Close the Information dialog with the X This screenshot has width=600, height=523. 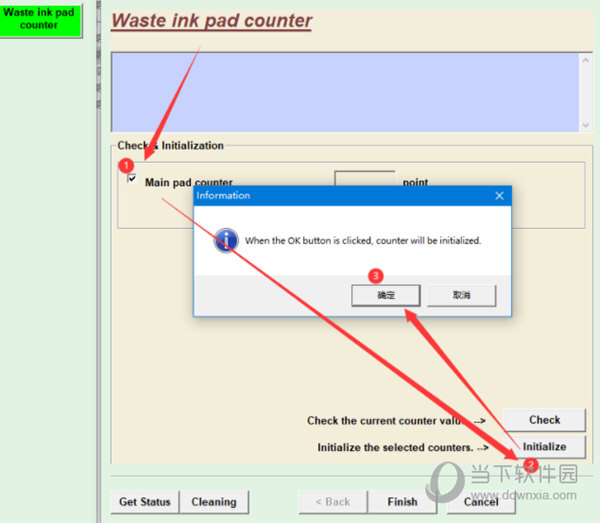(499, 196)
